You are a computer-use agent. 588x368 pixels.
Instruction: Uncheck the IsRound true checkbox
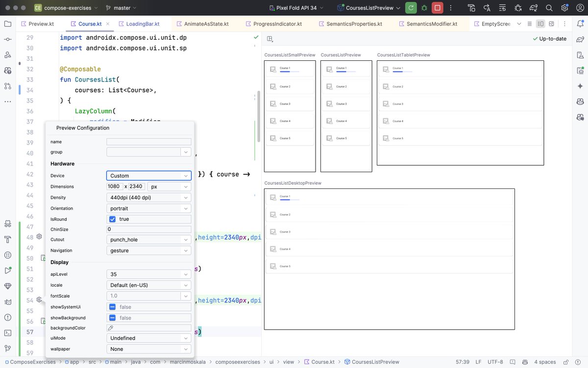click(112, 219)
